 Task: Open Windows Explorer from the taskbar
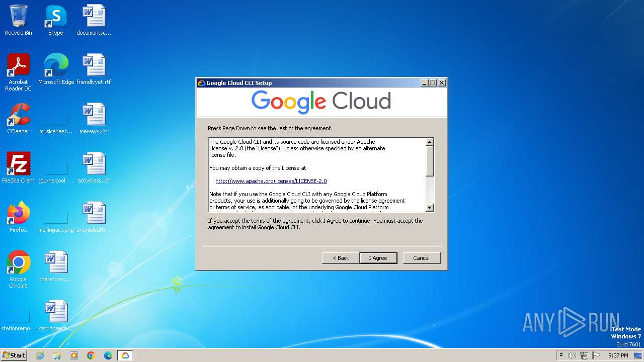pyautogui.click(x=57, y=355)
